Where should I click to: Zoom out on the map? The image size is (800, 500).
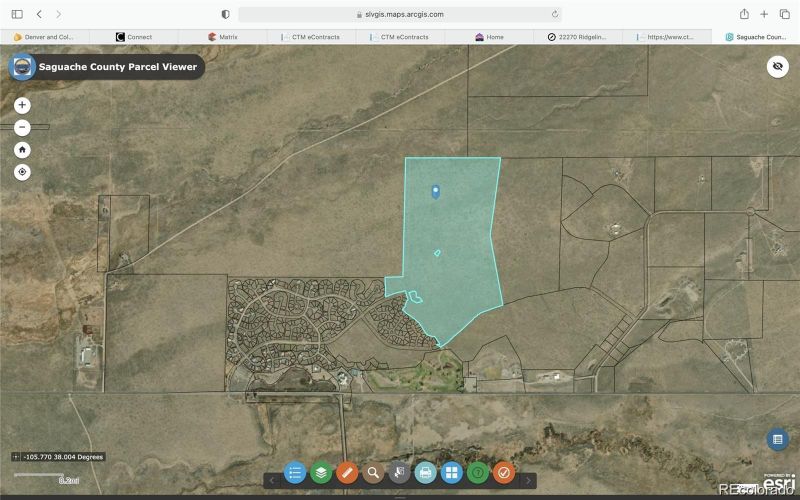[x=22, y=128]
